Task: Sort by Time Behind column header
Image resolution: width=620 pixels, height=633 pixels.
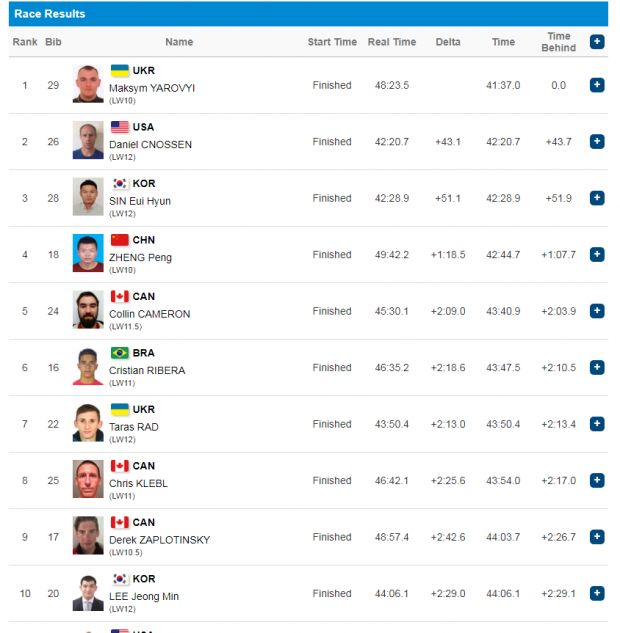Action: click(x=559, y=42)
